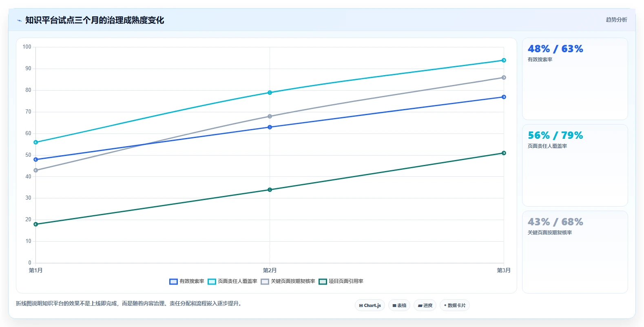Click the 第3月 point on 有效搜索率 line
This screenshot has height=327, width=644.
click(x=504, y=97)
